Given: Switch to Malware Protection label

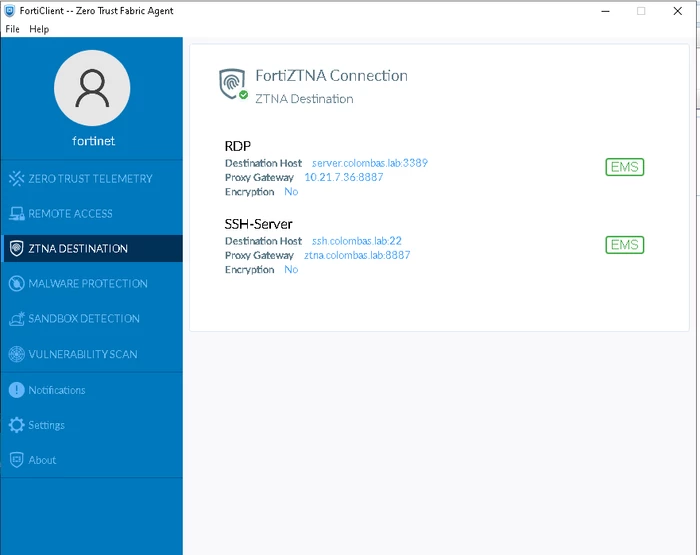Looking at the screenshot, I should (x=88, y=284).
